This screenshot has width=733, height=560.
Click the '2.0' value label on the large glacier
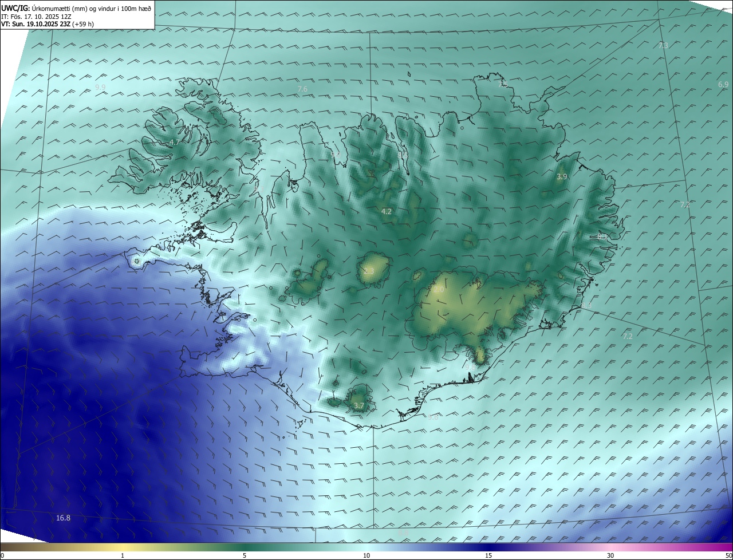439,290
